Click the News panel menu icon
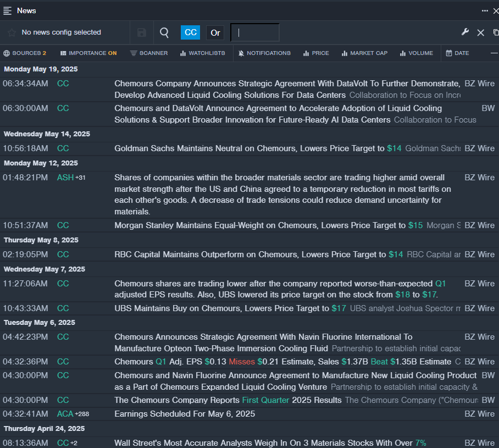This screenshot has width=499, height=448. [7, 11]
